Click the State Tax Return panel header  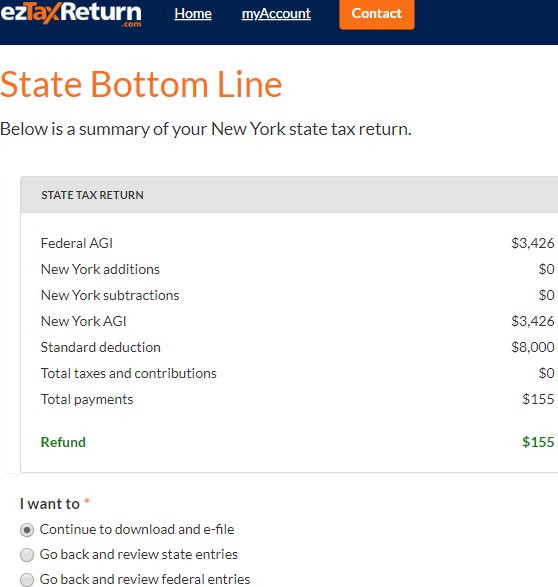289,195
